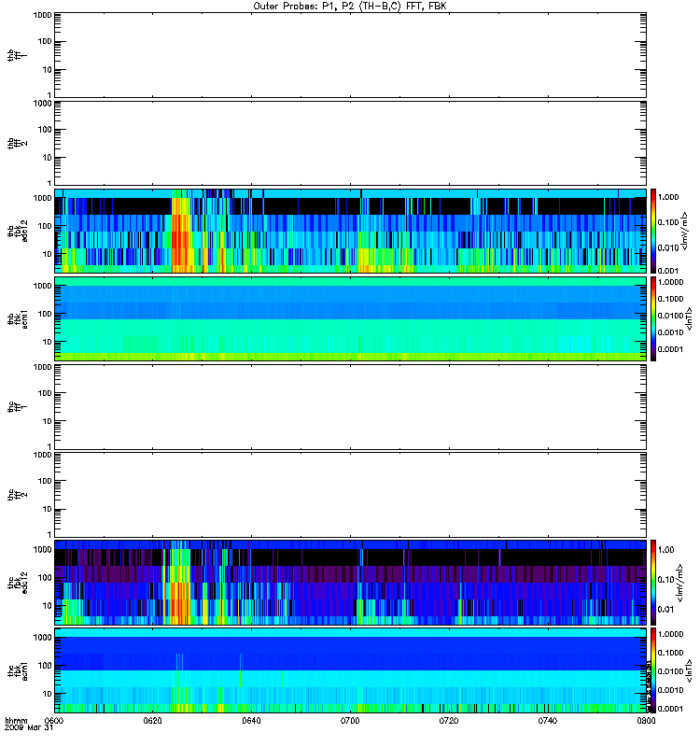
Task: Click the 0720 time axis label
Action: pos(449,720)
